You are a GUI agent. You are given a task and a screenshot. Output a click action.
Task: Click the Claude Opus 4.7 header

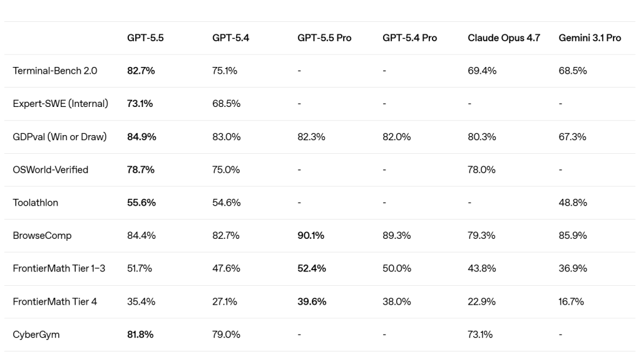(504, 38)
